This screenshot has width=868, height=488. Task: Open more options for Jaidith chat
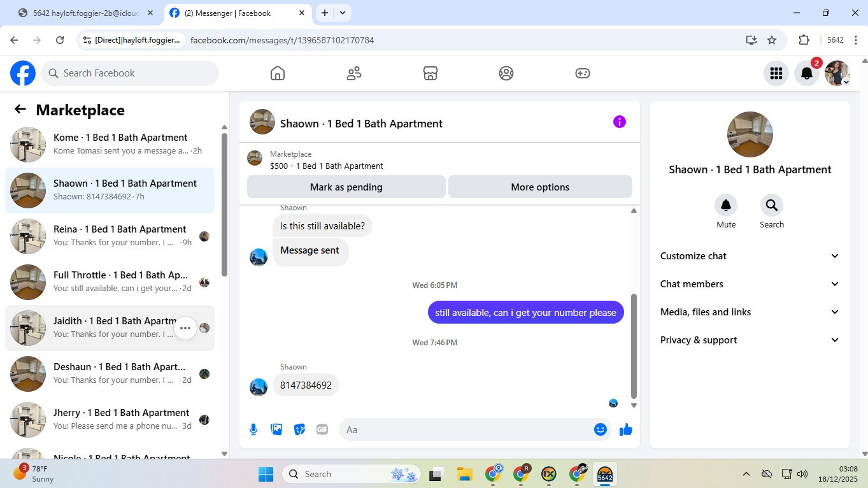(x=185, y=328)
